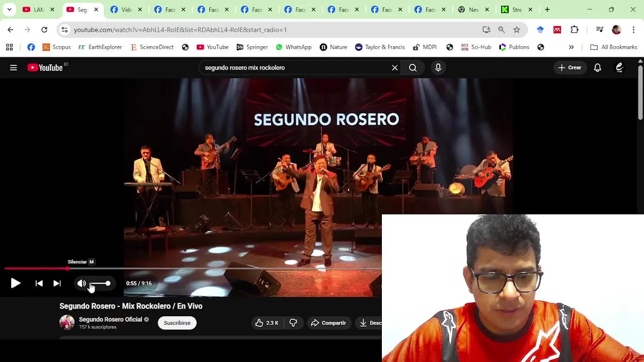Dislike the video
The image size is (644, 362).
[x=293, y=323]
